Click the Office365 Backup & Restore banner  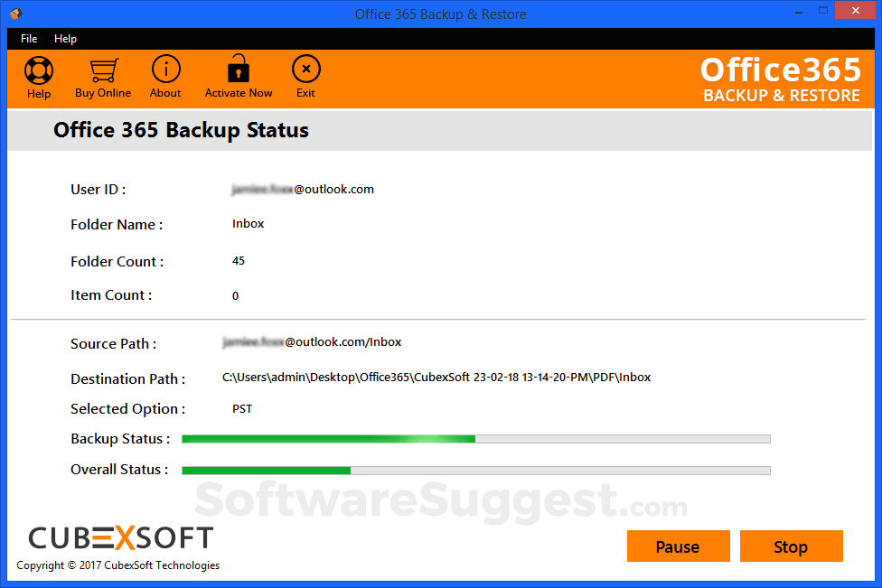[780, 79]
